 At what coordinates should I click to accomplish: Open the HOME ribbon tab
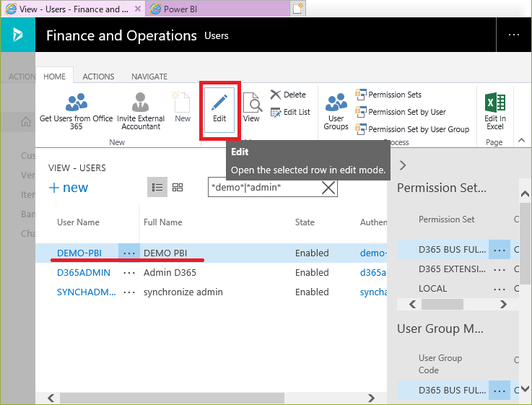tap(54, 77)
